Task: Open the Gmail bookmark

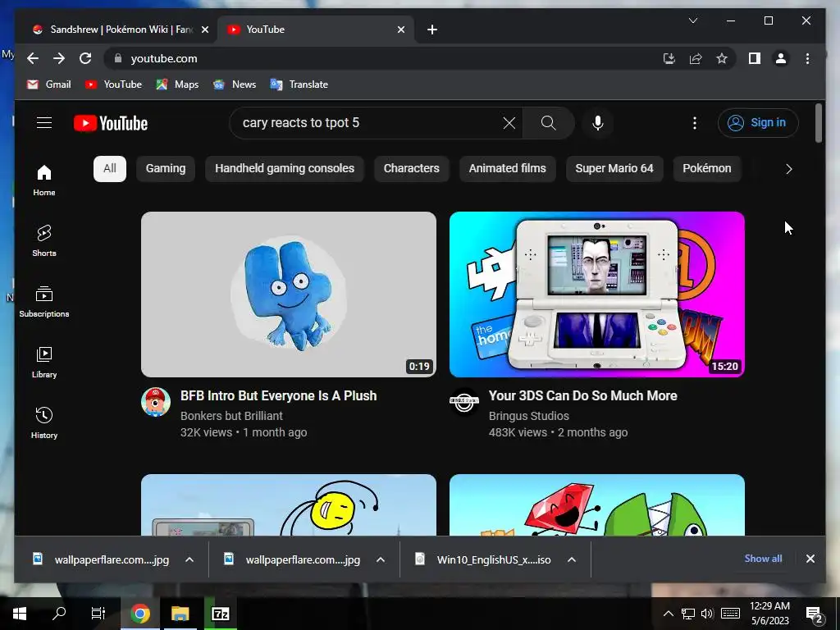Action: click(48, 84)
